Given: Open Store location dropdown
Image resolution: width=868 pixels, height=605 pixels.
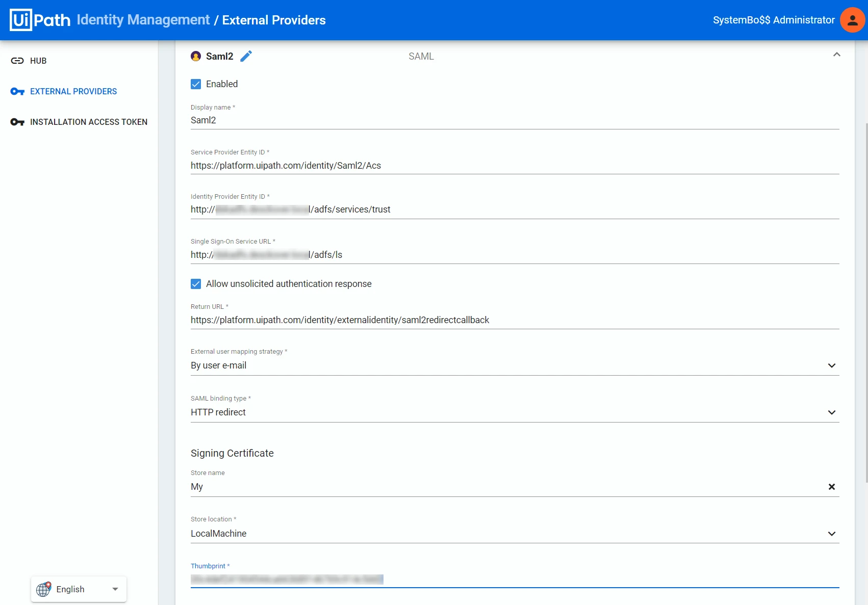Looking at the screenshot, I should (515, 534).
